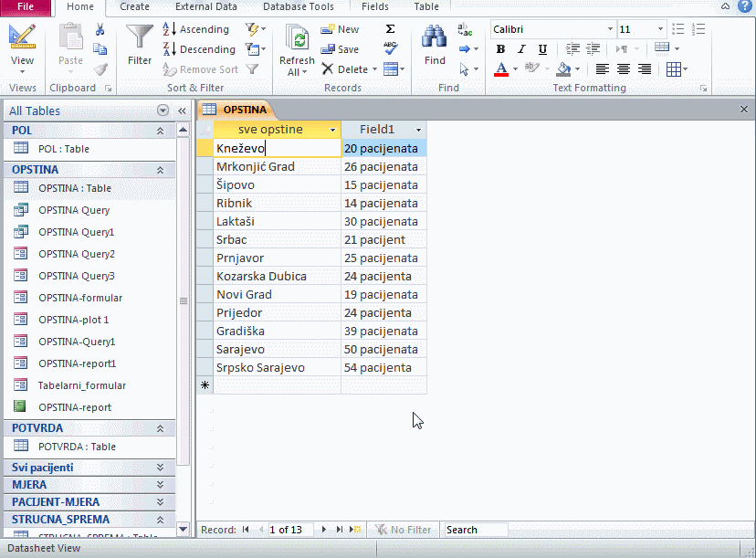Sort records Ascending
The width and height of the screenshot is (756, 558).
coord(195,29)
